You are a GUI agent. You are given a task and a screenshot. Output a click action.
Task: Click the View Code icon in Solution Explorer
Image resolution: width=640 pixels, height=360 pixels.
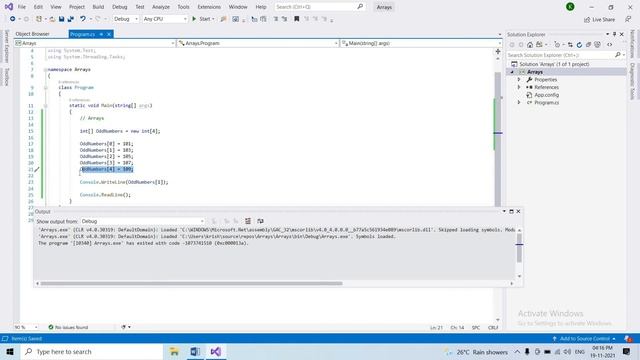[609, 45]
